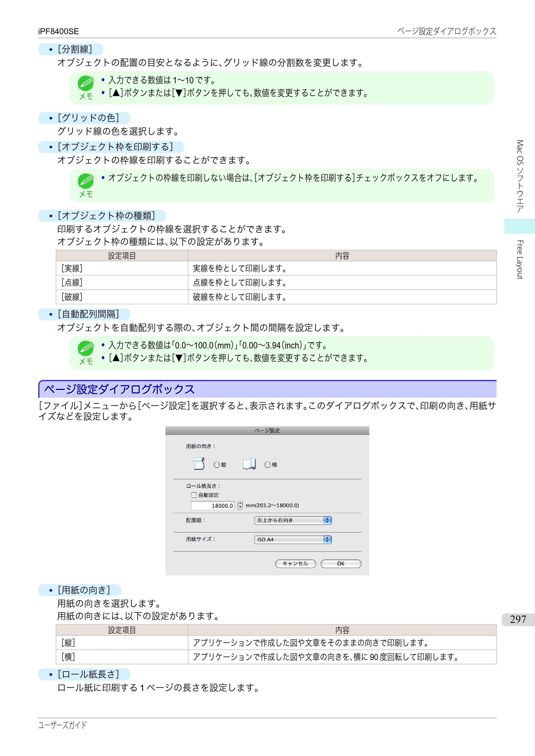Viewport: 535px width, 756px height.
Task: Click the landscape orientation paper icon
Action: [249, 463]
